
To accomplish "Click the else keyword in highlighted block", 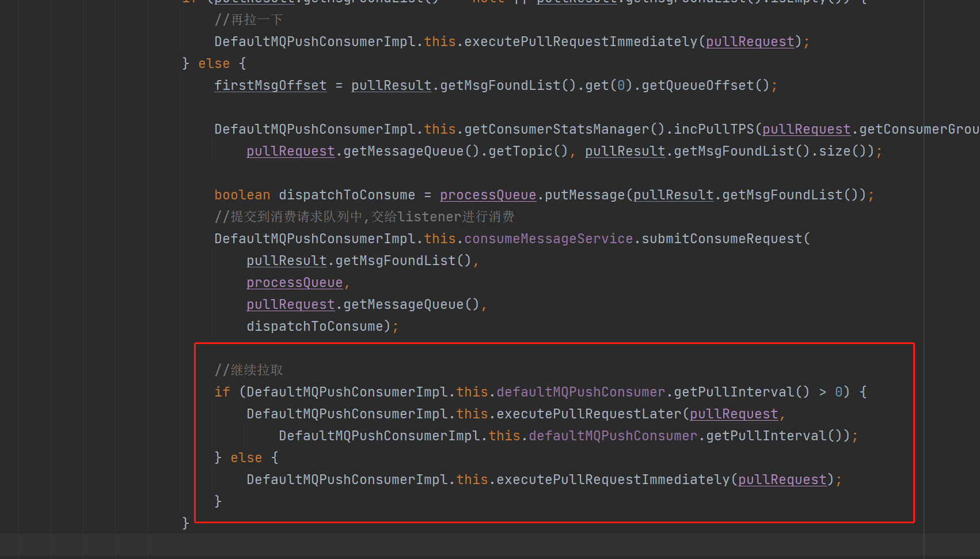I will coord(246,457).
